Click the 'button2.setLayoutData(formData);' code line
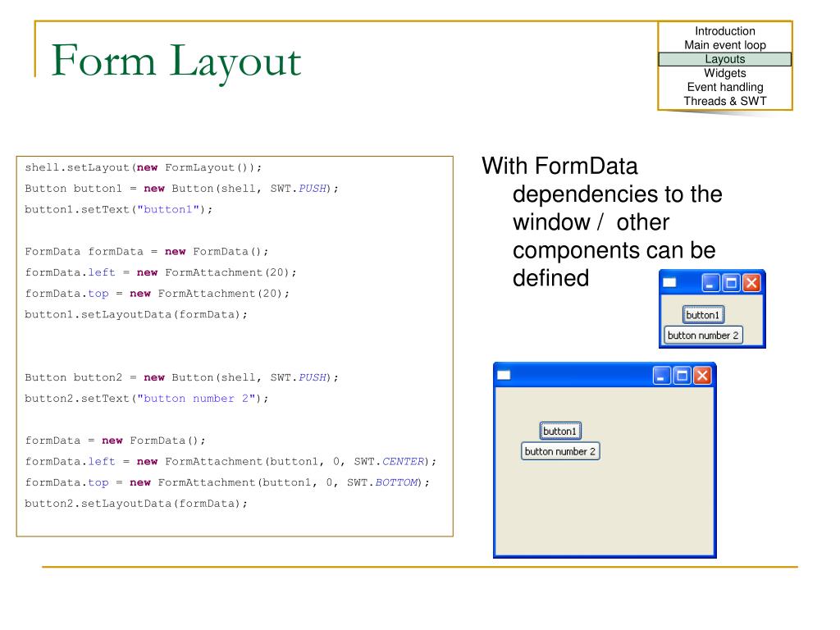Viewport: 840px width, 630px height. [136, 504]
